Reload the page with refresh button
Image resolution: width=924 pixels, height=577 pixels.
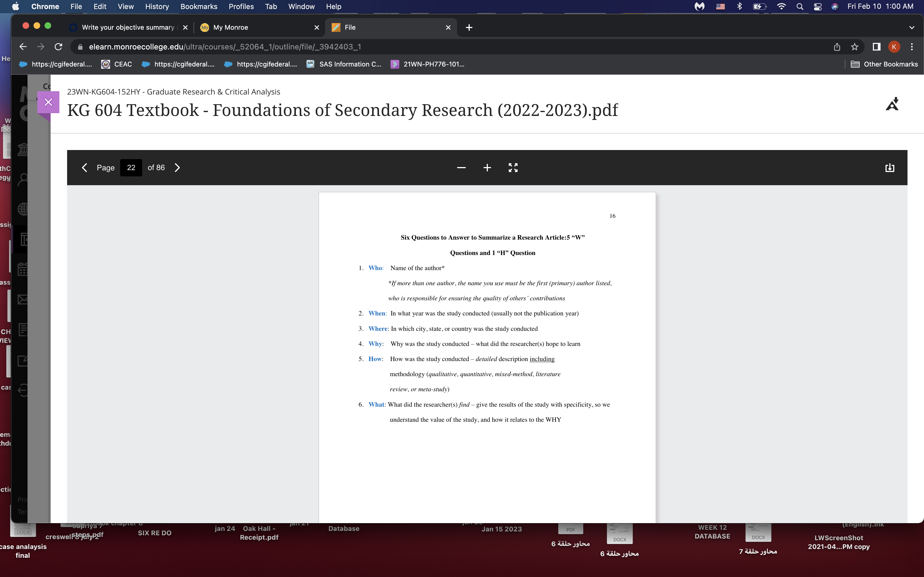58,46
